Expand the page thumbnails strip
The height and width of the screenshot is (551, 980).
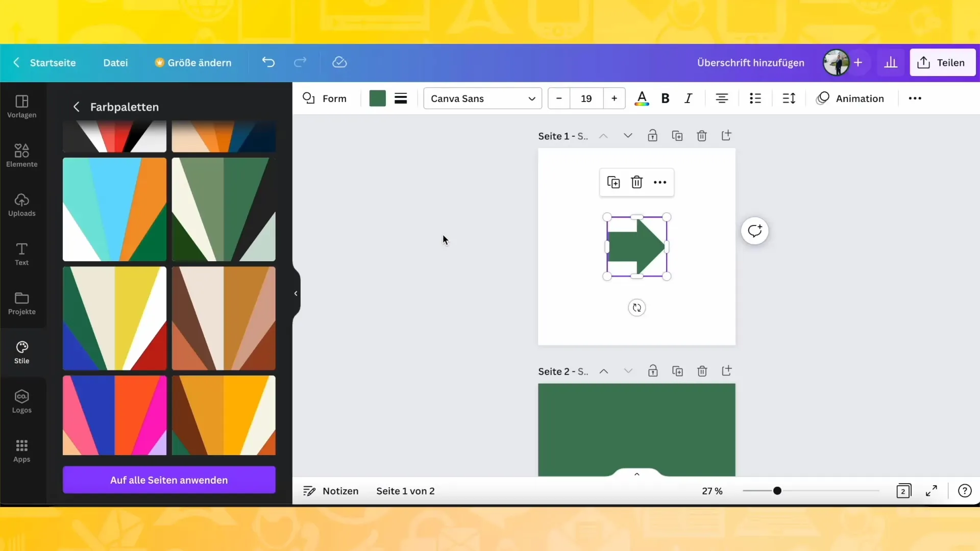(636, 474)
